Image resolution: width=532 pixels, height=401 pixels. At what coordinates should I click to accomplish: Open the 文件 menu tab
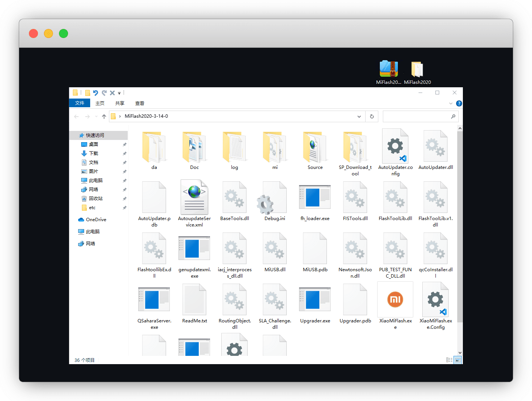pos(80,103)
